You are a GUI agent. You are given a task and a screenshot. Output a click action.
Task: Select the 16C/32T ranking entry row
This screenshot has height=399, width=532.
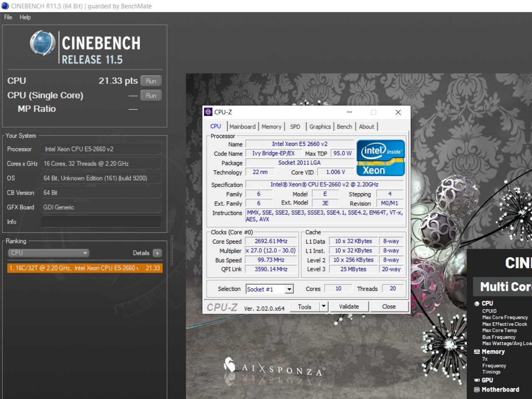click(x=85, y=268)
